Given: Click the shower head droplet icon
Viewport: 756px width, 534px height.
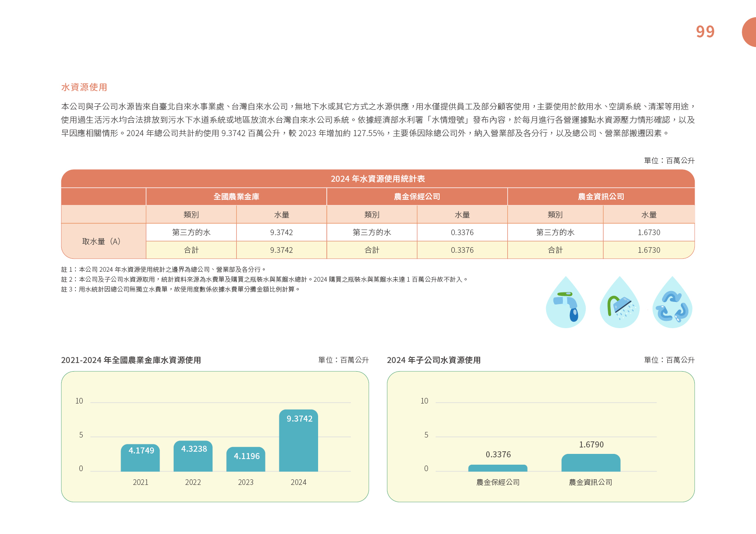Looking at the screenshot, I should [619, 302].
